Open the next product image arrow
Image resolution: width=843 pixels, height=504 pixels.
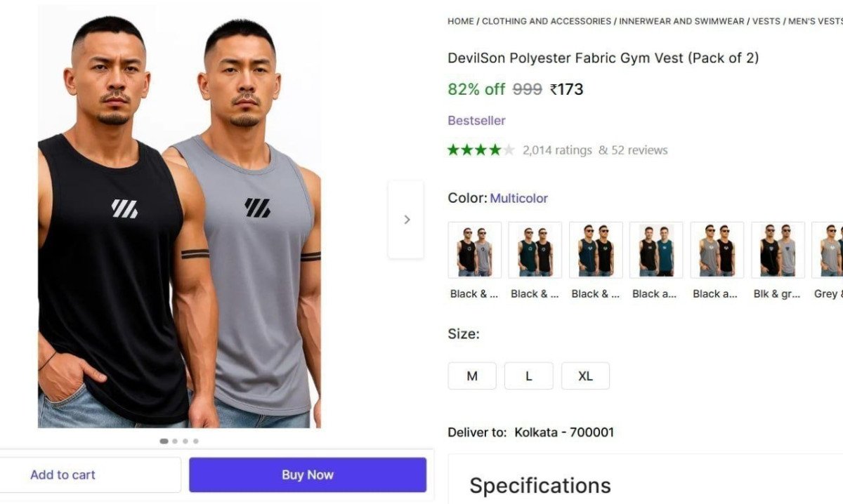(x=406, y=219)
